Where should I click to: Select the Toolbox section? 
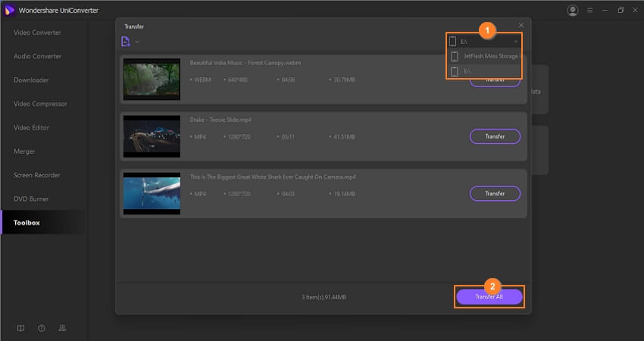[27, 223]
